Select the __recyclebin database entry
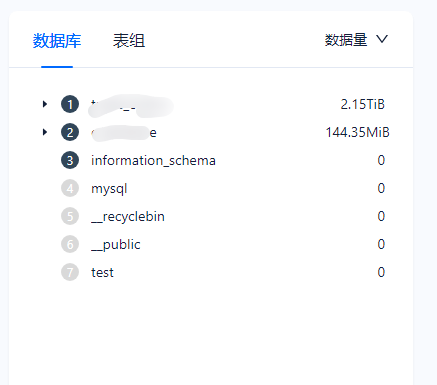 [128, 217]
